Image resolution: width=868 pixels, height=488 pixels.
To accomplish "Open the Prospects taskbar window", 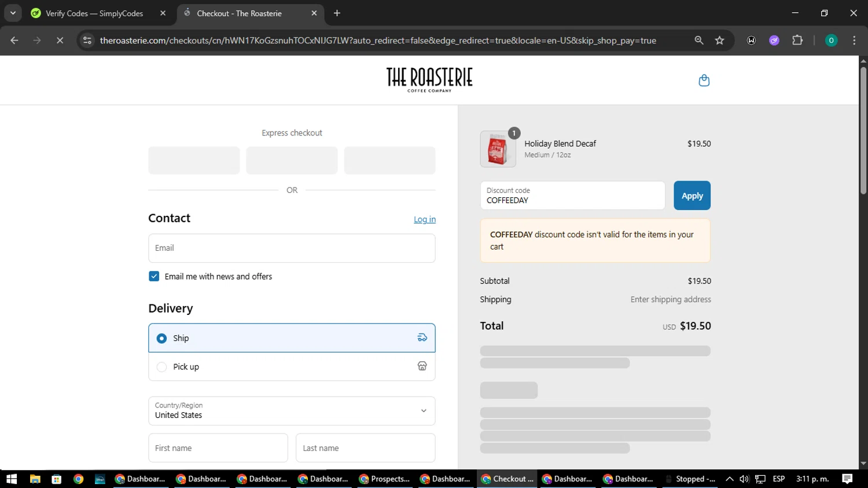I will (x=385, y=479).
